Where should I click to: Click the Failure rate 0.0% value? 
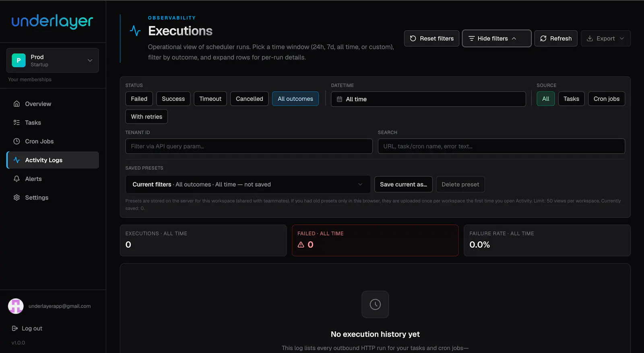pyautogui.click(x=479, y=245)
